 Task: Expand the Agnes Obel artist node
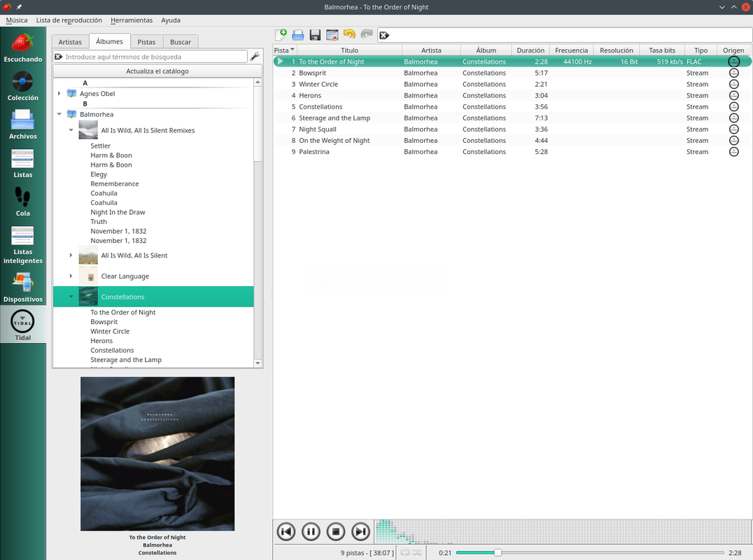(59, 94)
